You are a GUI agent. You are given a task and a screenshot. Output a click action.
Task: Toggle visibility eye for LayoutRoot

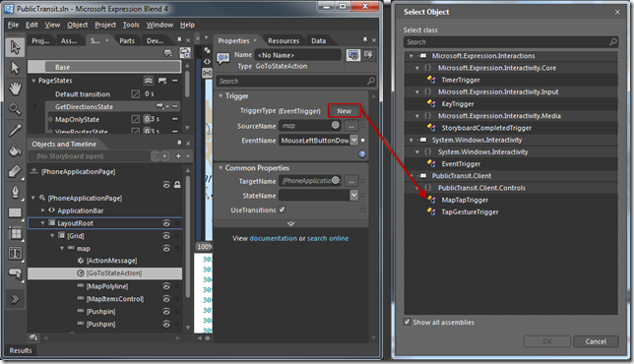pyautogui.click(x=166, y=223)
